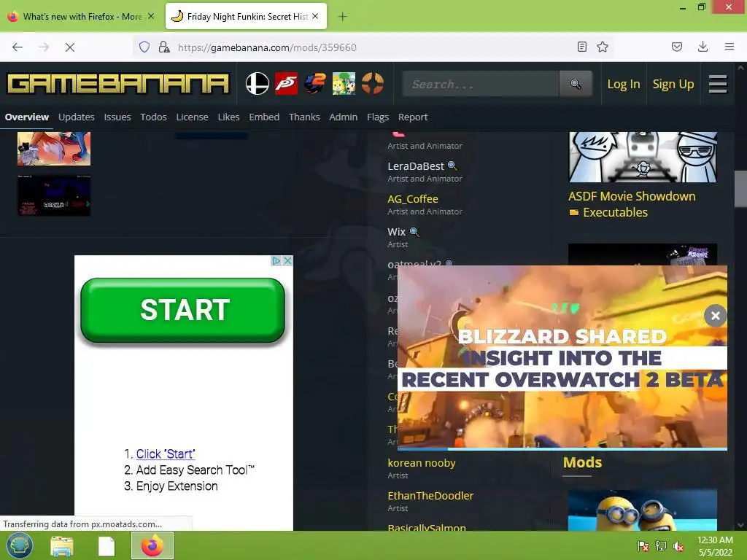This screenshot has width=747, height=560.
Task: Open ASDF Movie Showdown link
Action: [x=632, y=196]
